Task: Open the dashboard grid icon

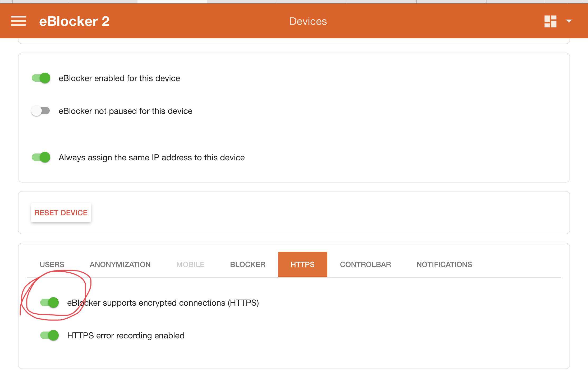Action: (x=550, y=21)
